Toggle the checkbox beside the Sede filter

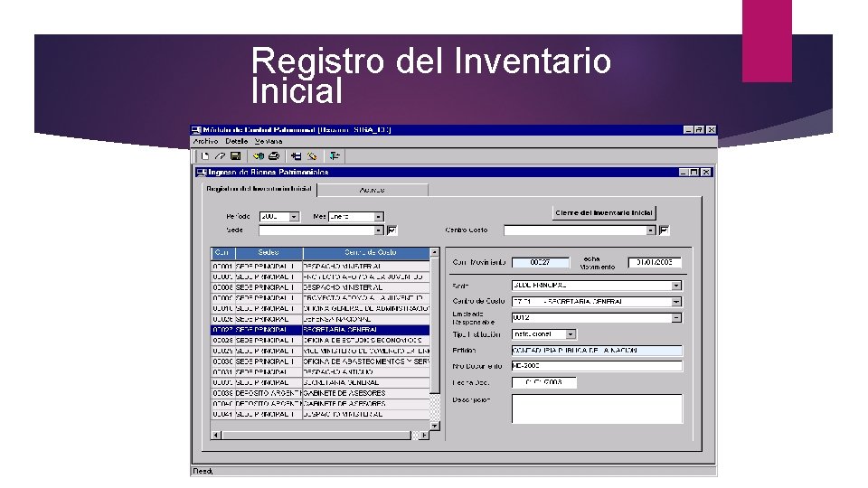392,230
